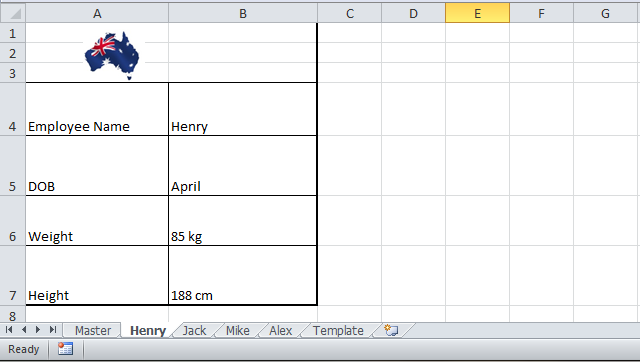Image resolution: width=640 pixels, height=362 pixels.
Task: Select column B header
Action: [243, 13]
